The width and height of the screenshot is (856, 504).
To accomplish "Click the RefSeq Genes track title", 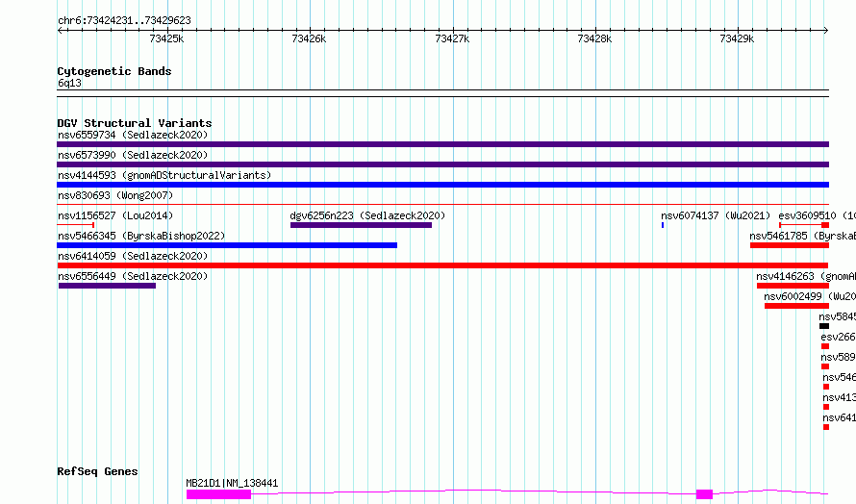I will coord(97,472).
